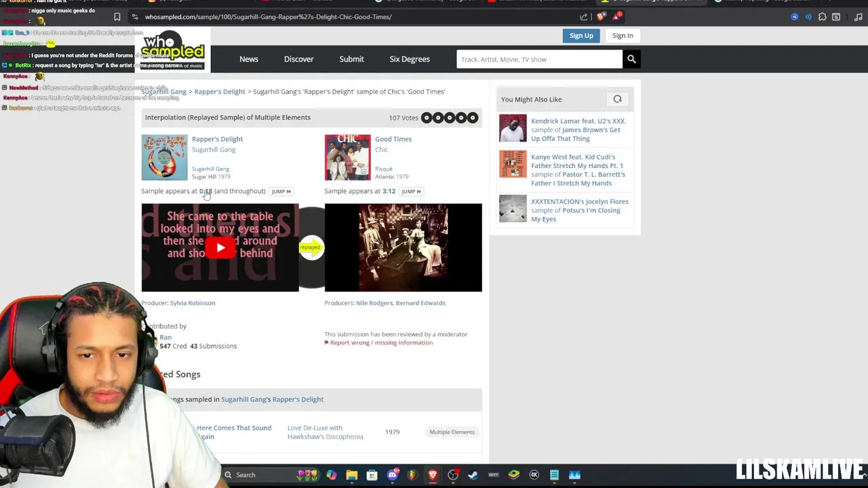Open contributor 43 Submissions link
The width and height of the screenshot is (868, 488).
[x=214, y=346]
